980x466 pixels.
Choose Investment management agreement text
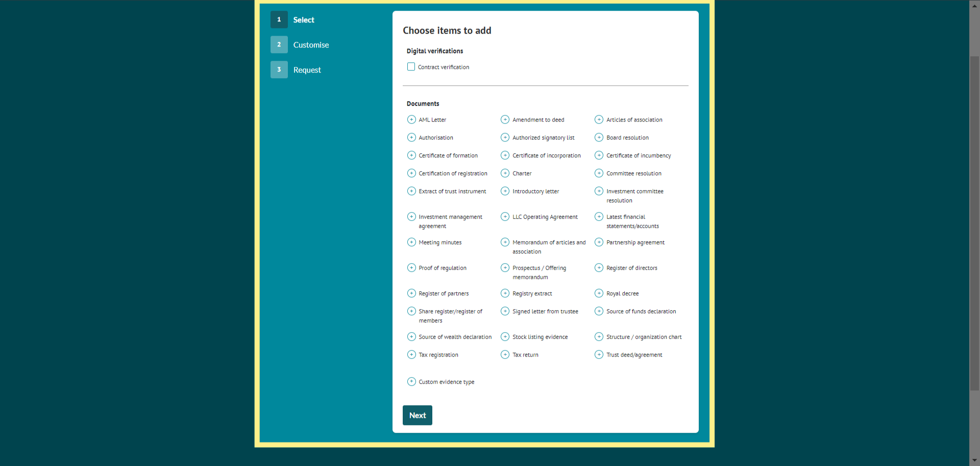(450, 222)
